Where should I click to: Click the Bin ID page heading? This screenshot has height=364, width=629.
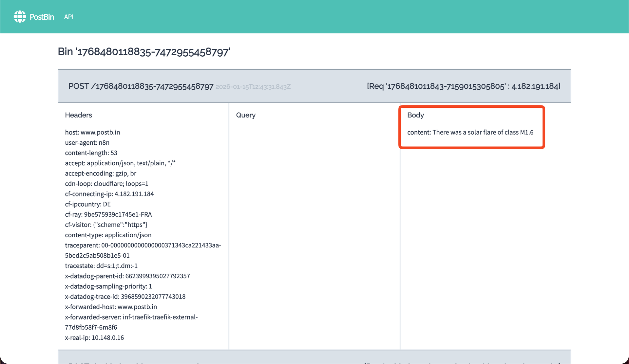point(144,52)
